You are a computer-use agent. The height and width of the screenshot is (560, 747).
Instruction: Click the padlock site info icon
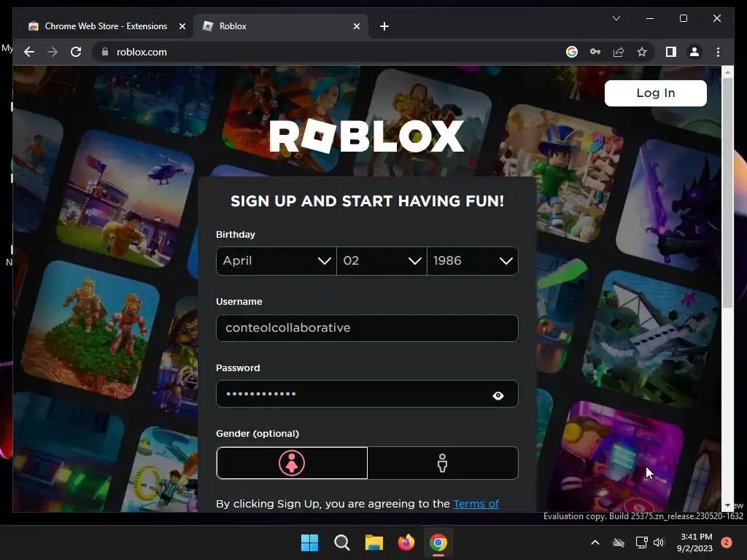click(x=105, y=52)
